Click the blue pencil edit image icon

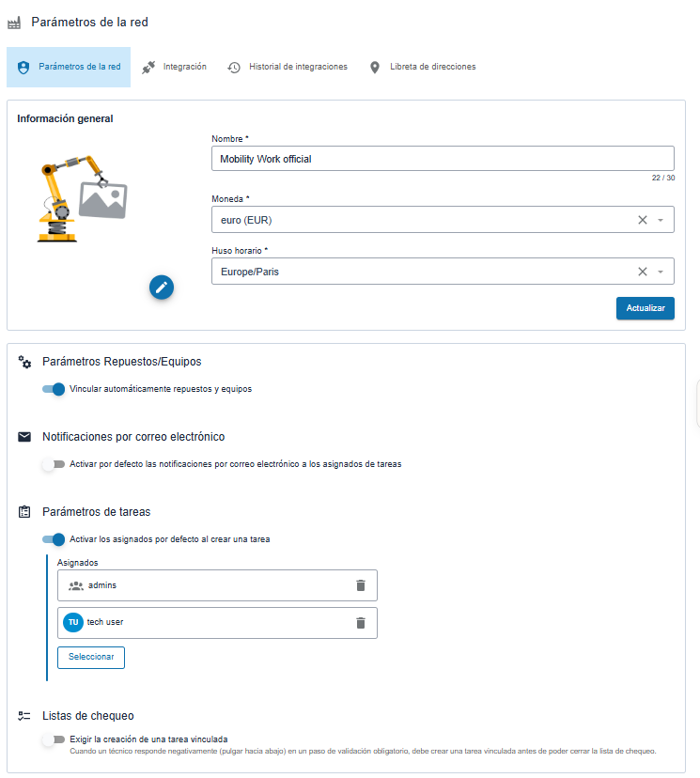(162, 288)
